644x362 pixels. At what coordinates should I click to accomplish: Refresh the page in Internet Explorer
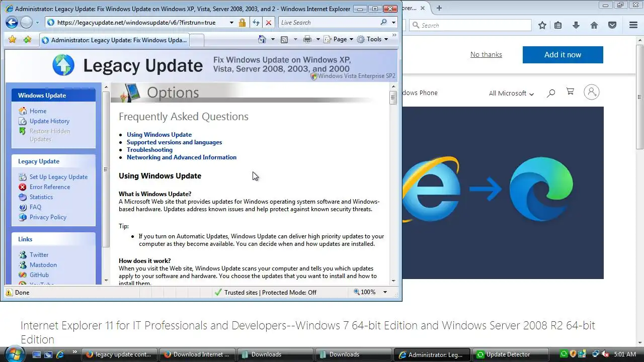[256, 23]
